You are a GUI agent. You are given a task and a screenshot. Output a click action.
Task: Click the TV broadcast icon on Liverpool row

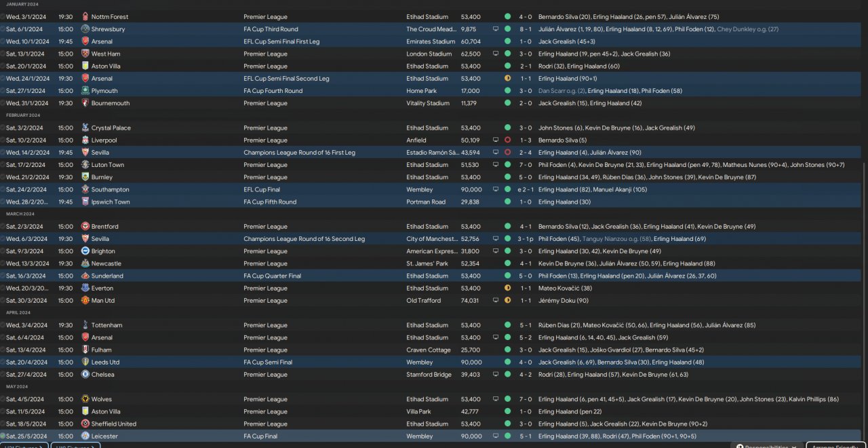pyautogui.click(x=495, y=140)
